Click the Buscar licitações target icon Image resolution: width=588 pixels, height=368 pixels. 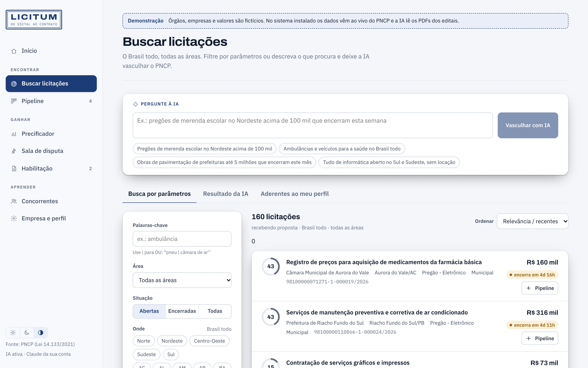pos(14,84)
